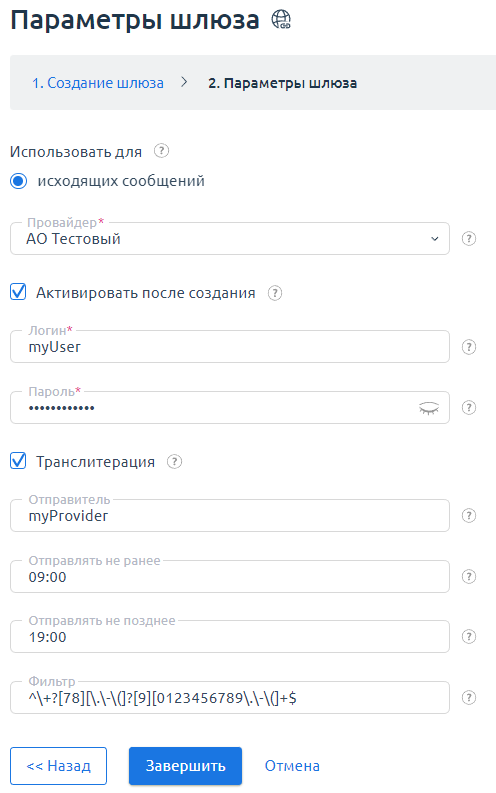Open help icon for the Логин field

click(469, 347)
